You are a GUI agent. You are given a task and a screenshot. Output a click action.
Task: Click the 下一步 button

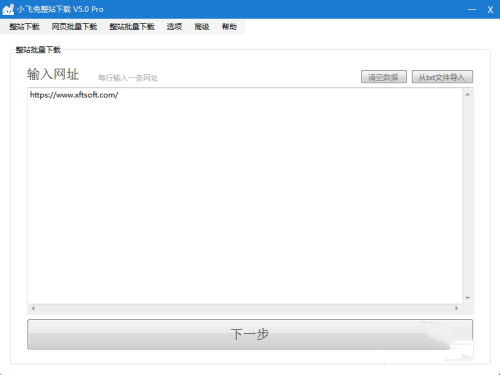click(x=250, y=334)
